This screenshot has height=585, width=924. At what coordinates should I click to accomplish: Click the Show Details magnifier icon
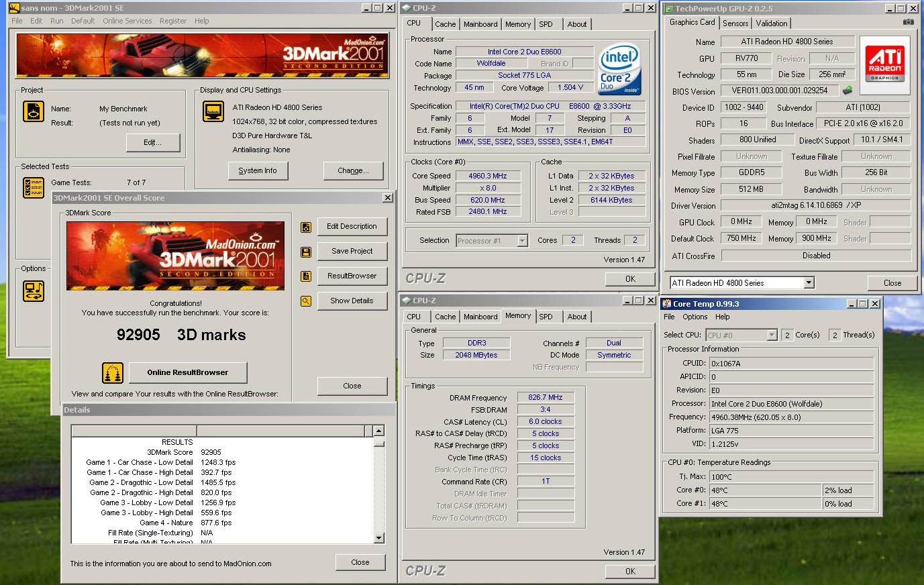coord(306,301)
